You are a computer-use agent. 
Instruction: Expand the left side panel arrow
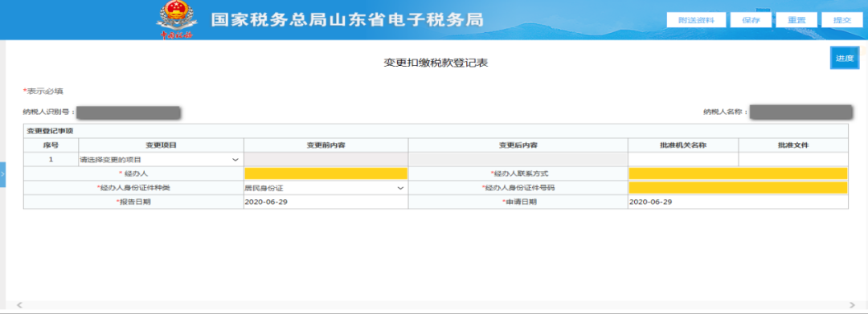coord(2,174)
